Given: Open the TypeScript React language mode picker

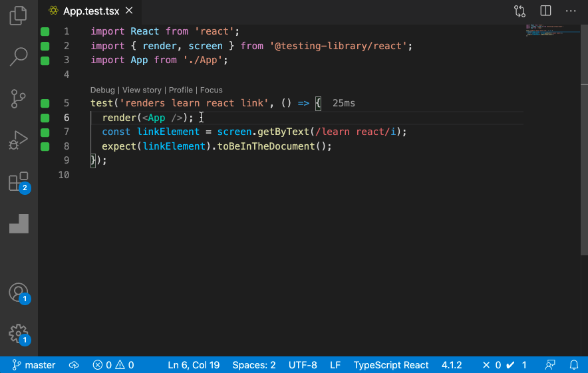Looking at the screenshot, I should pyautogui.click(x=390, y=365).
